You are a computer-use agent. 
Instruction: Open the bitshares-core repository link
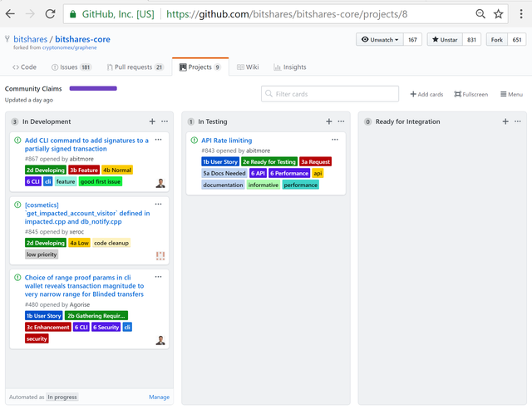click(82, 39)
